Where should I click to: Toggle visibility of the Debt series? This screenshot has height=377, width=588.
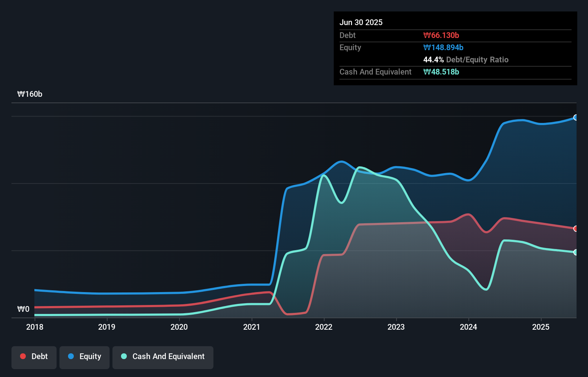tap(34, 357)
